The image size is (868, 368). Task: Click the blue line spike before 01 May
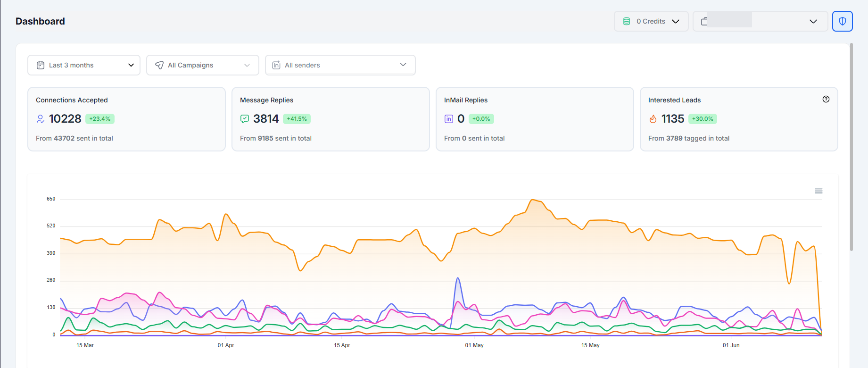pyautogui.click(x=458, y=278)
